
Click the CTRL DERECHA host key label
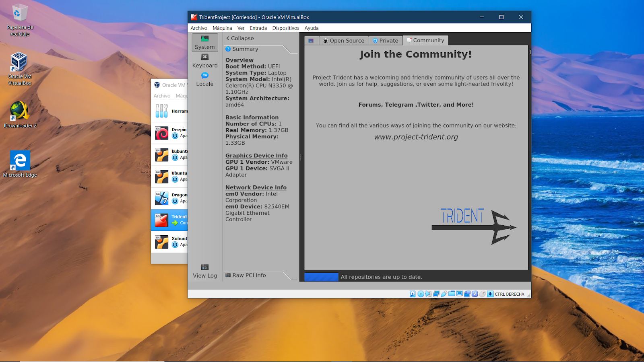[x=509, y=294]
